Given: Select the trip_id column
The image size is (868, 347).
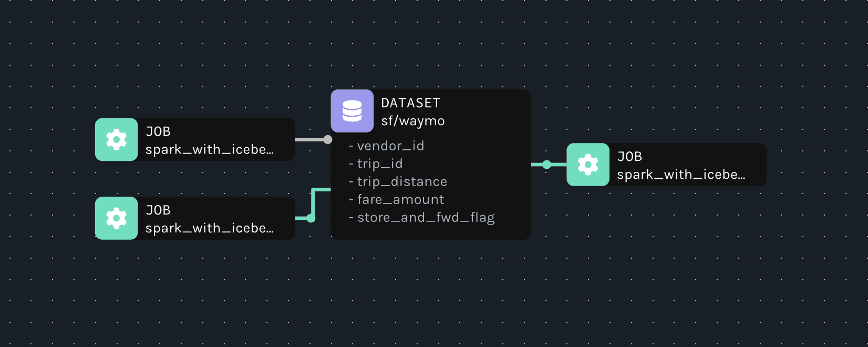Looking at the screenshot, I should [x=379, y=164].
